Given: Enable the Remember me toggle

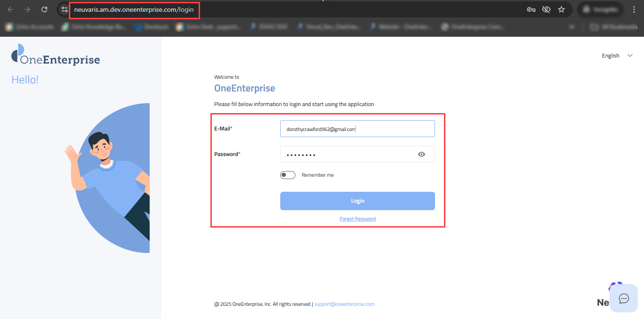Looking at the screenshot, I should [x=287, y=175].
